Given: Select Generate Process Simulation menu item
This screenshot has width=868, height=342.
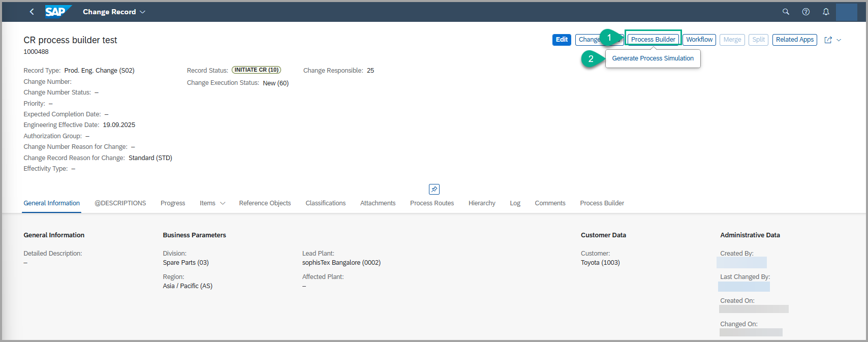Looking at the screenshot, I should click(x=653, y=58).
